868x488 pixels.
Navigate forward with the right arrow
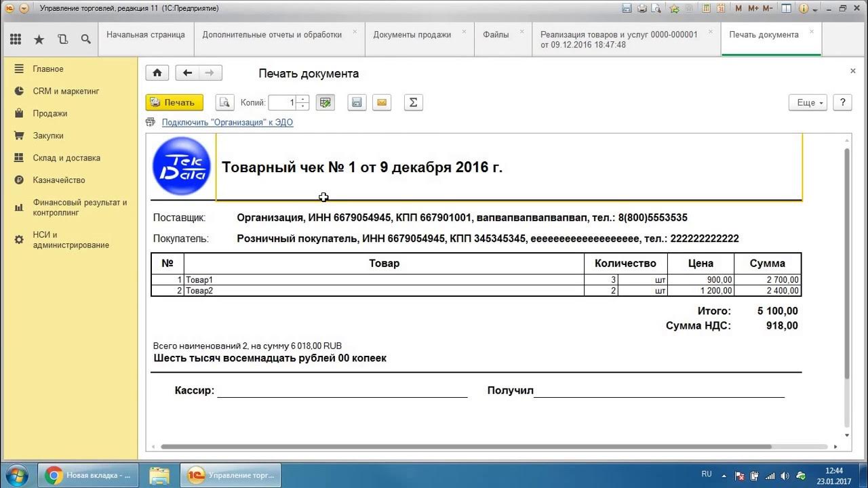(210, 73)
